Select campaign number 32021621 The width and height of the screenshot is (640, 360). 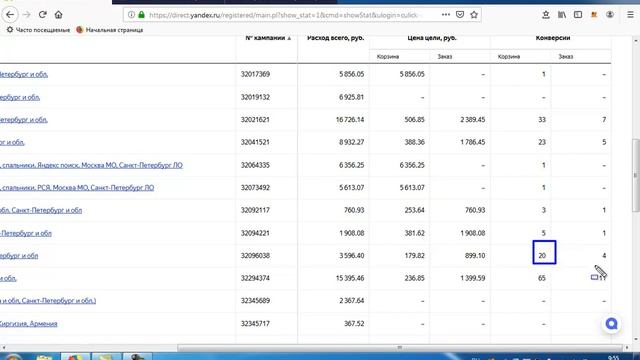pyautogui.click(x=255, y=120)
